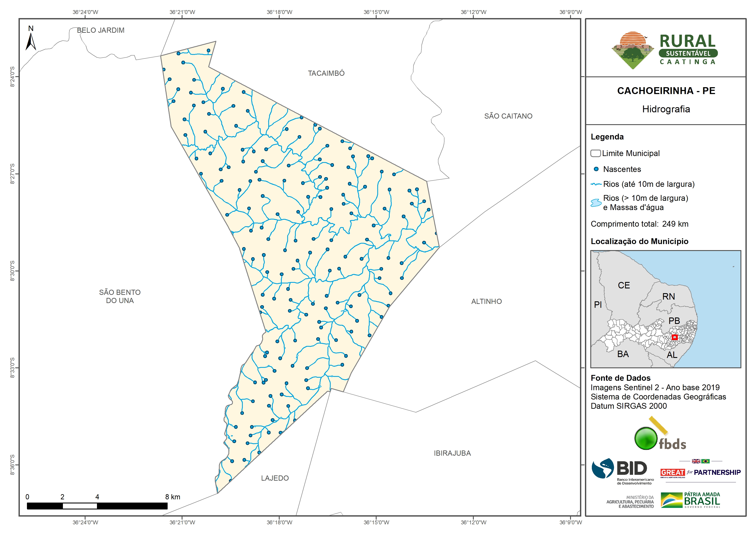The image size is (756, 534).
Task: Click the ALTINHO municipality label
Action: tap(486, 301)
